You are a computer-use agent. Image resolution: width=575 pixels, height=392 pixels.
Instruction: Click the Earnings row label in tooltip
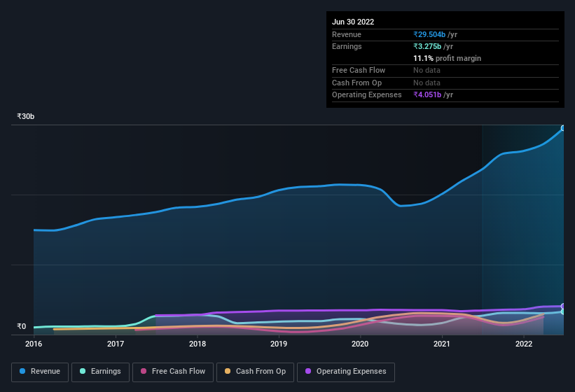347,46
